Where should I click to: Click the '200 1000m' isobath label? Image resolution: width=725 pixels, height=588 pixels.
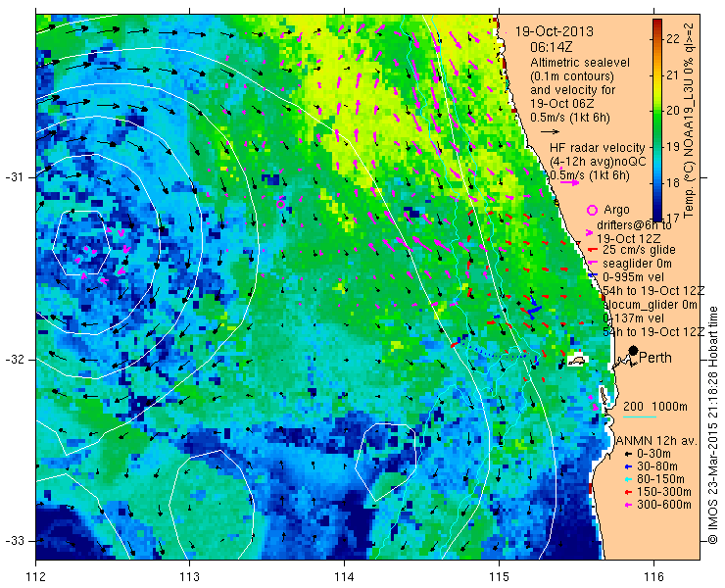tap(655, 407)
